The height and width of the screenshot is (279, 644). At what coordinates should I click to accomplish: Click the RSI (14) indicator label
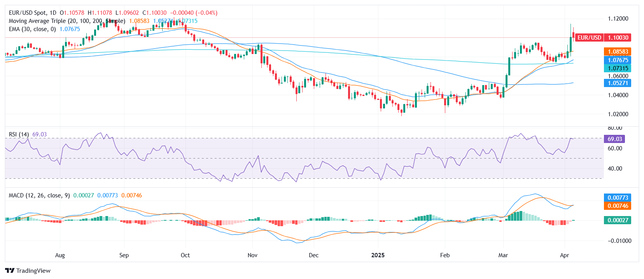19,134
